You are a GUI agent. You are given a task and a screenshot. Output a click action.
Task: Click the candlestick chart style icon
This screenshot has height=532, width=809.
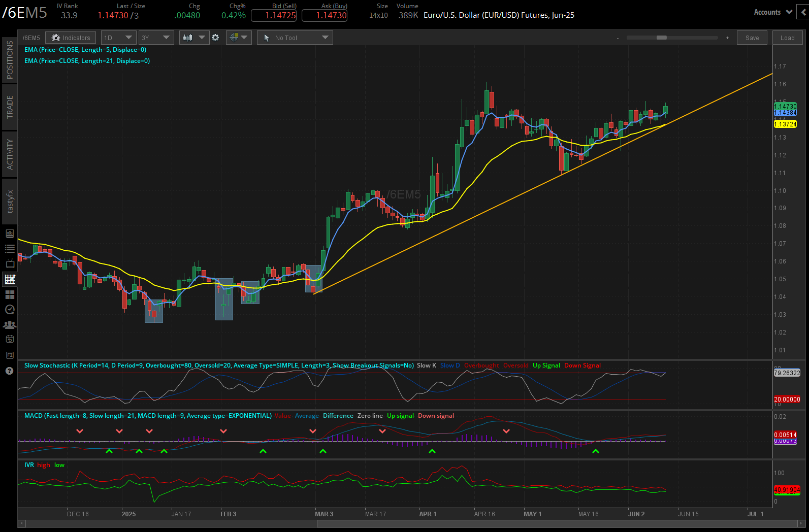(x=188, y=38)
